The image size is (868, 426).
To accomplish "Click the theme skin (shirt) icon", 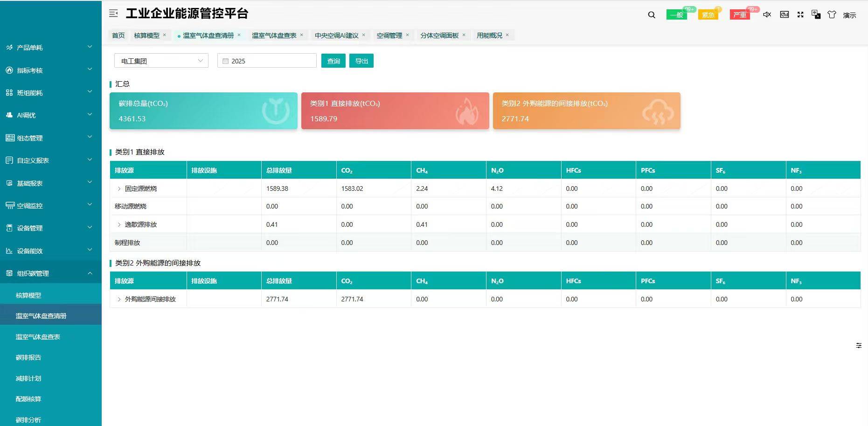I will coord(832,14).
